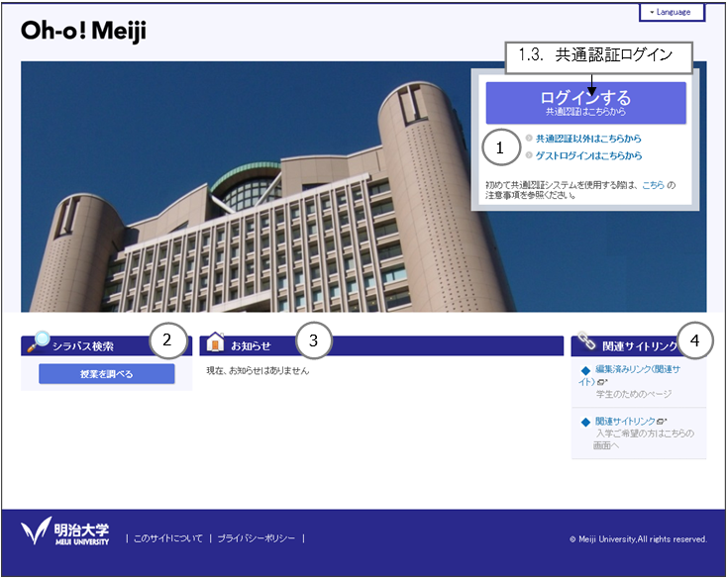This screenshot has height=580, width=728.
Task: Click the blue diamond bullet before 編集済みリンク
Action: click(x=585, y=370)
